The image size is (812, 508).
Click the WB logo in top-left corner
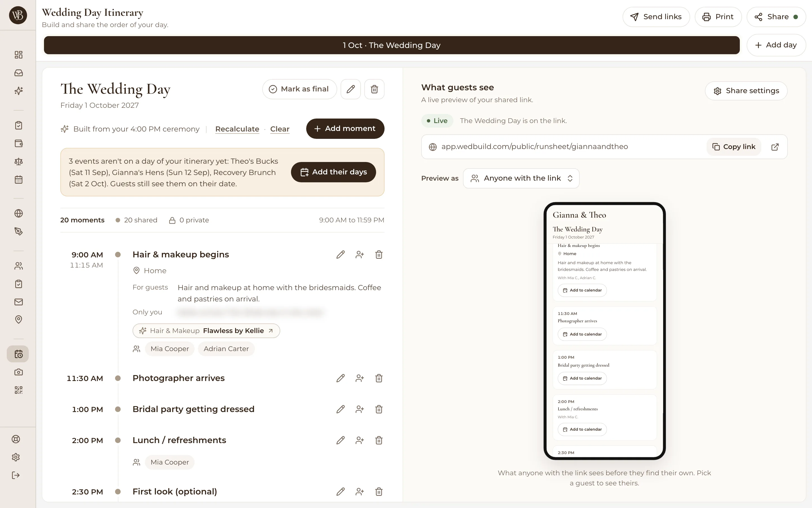point(18,15)
